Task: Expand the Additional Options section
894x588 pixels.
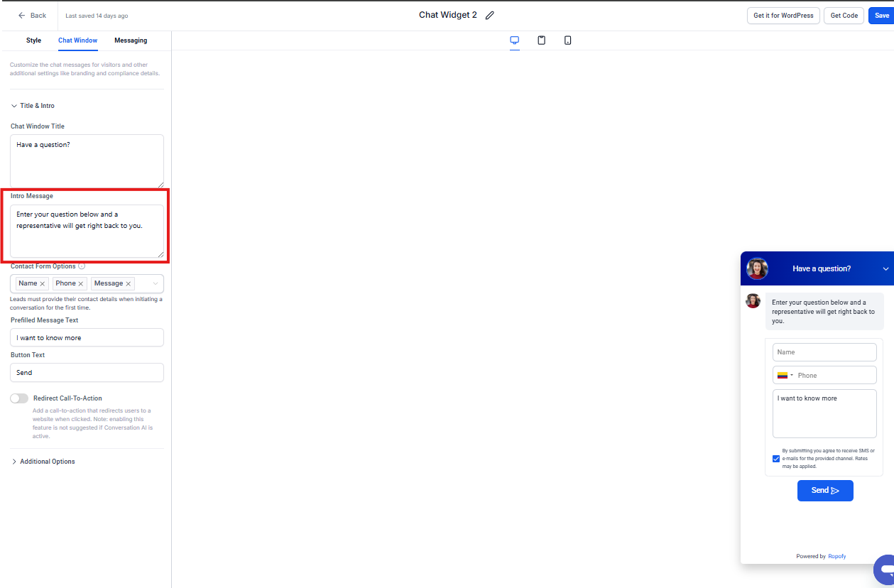Action: click(14, 462)
